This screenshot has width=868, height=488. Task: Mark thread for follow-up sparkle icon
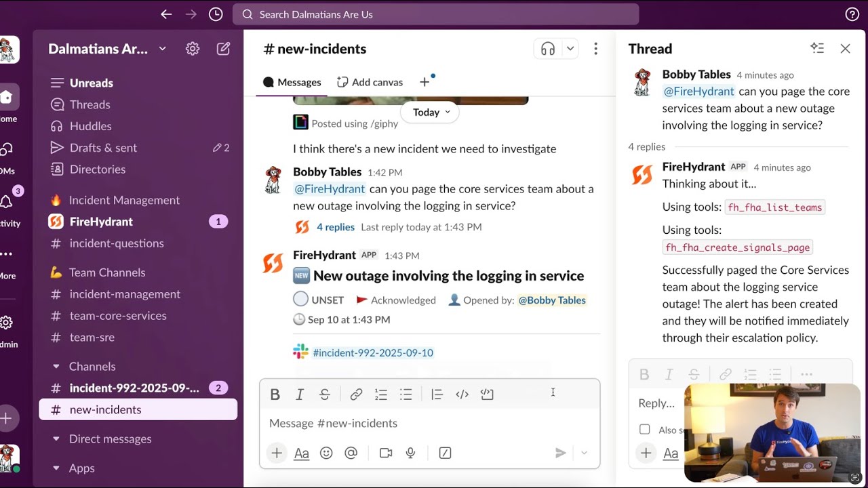pyautogui.click(x=817, y=48)
